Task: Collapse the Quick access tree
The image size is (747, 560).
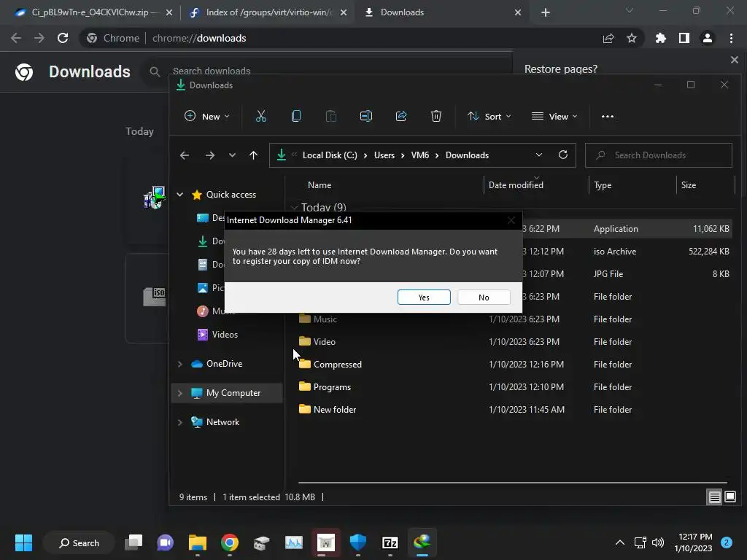Action: (180, 195)
